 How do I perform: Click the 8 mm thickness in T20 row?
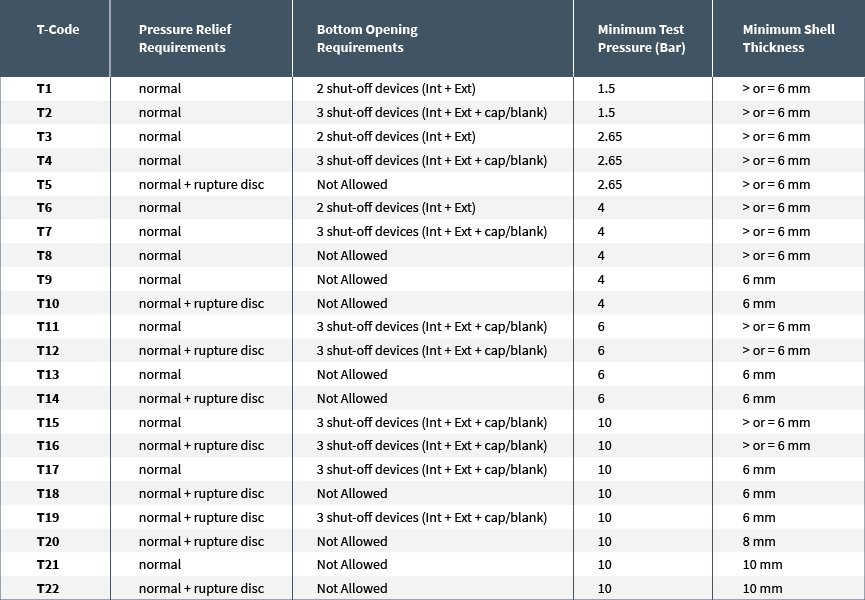tap(759, 542)
